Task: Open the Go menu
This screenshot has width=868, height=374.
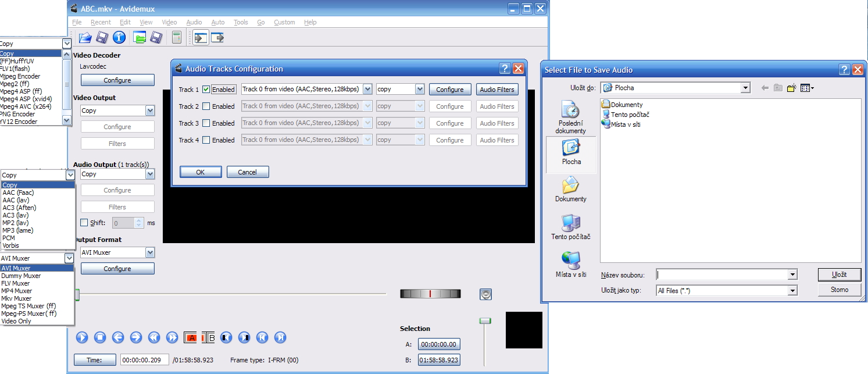Action: click(x=261, y=22)
